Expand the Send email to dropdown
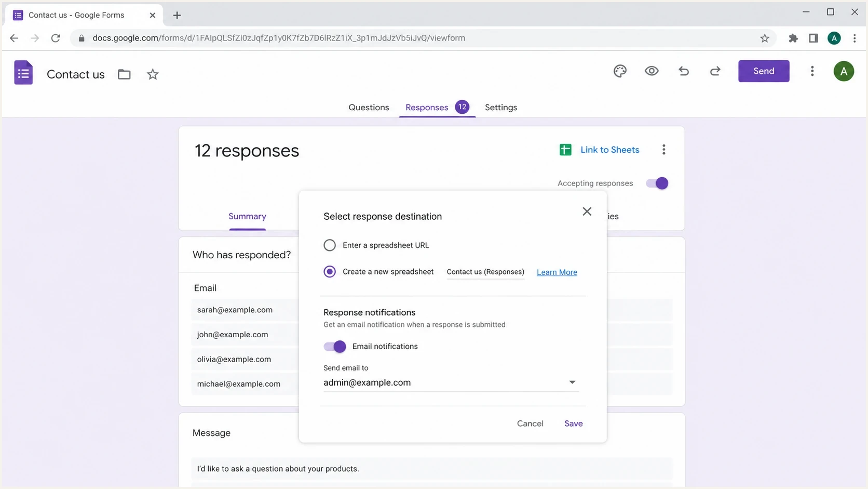Screen dimensions: 868x489 point(572,382)
